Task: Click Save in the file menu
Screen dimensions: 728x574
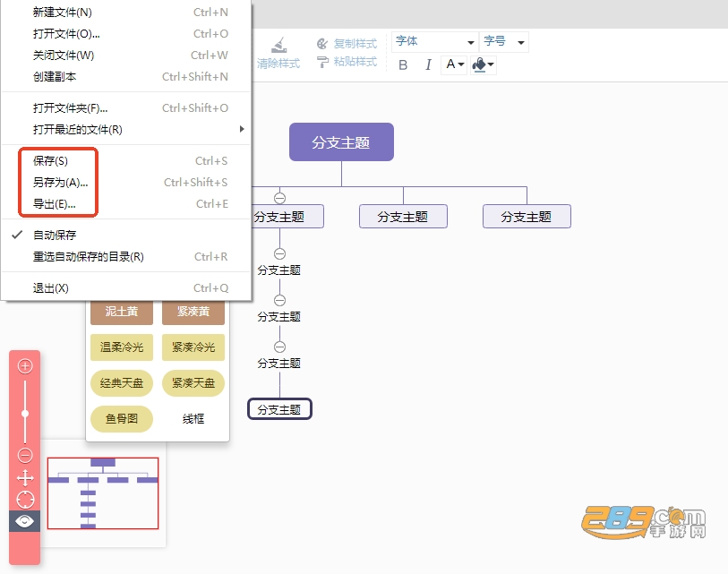Action: click(126, 160)
